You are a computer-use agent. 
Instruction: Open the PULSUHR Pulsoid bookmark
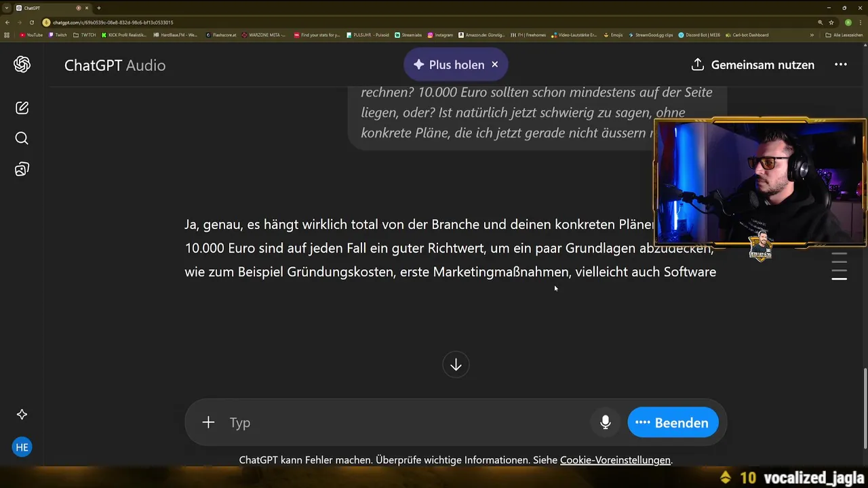tap(368, 35)
